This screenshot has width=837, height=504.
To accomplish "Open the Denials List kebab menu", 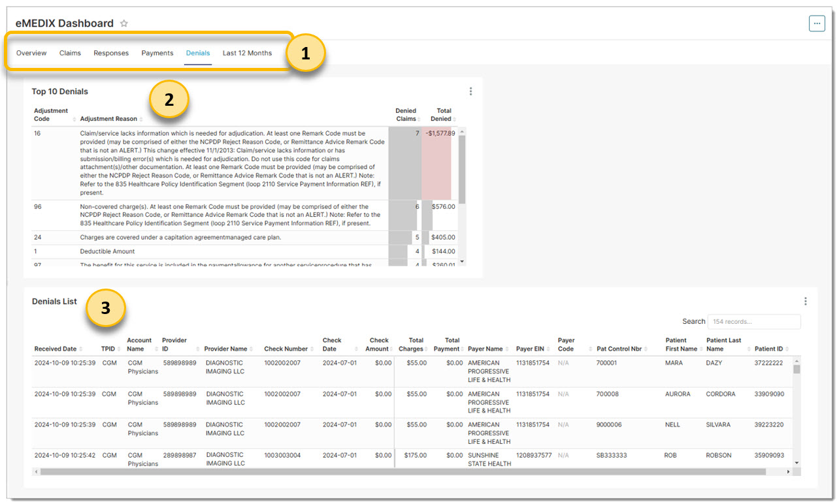I will pyautogui.click(x=806, y=301).
